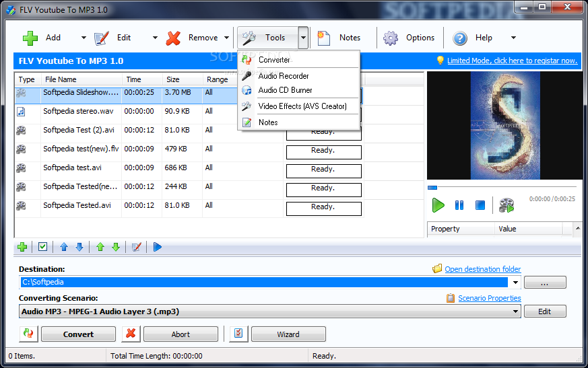Click Limited Mode register link
Viewport: 588px width, 368px height.
pyautogui.click(x=513, y=61)
